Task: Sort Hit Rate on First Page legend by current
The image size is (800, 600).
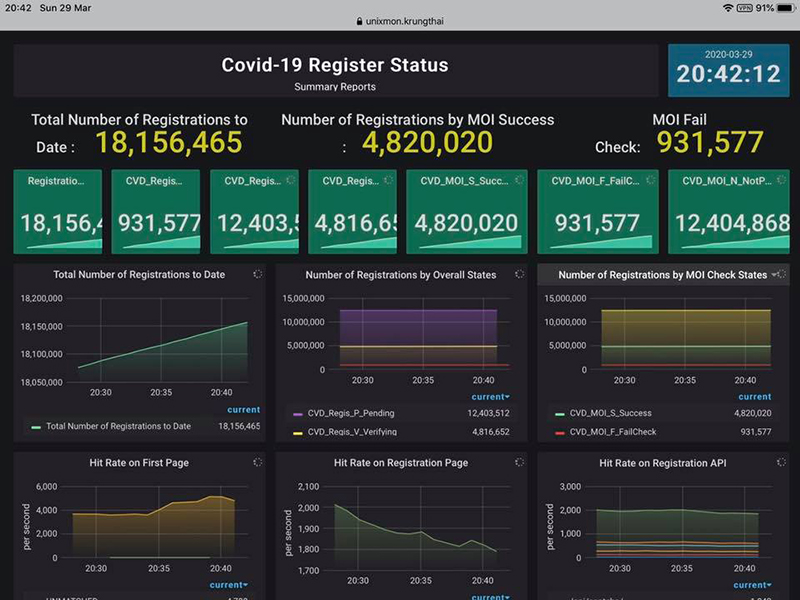Action: tap(229, 585)
